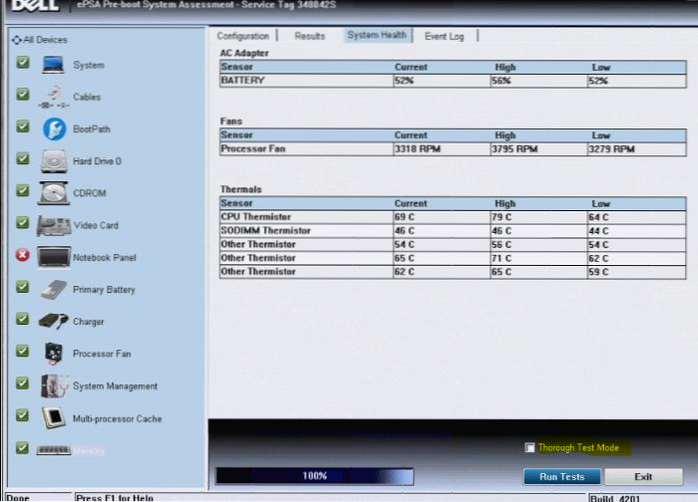
Task: Uncheck the System Management checkbox
Action: [x=22, y=385]
